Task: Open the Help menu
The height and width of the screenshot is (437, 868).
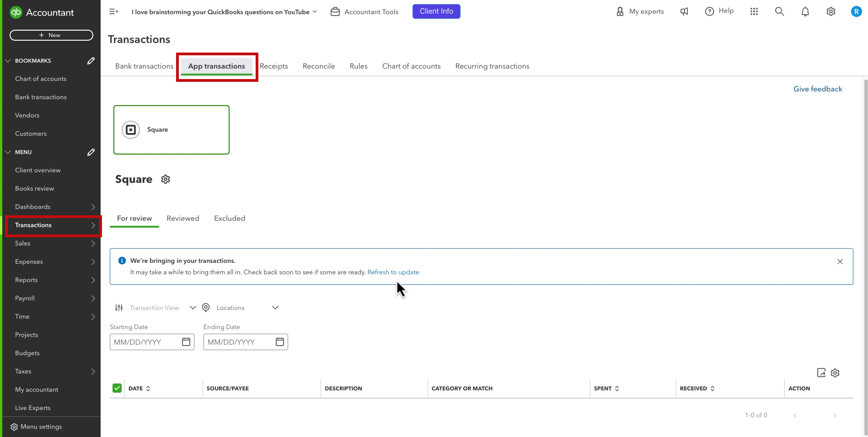Action: (x=719, y=11)
